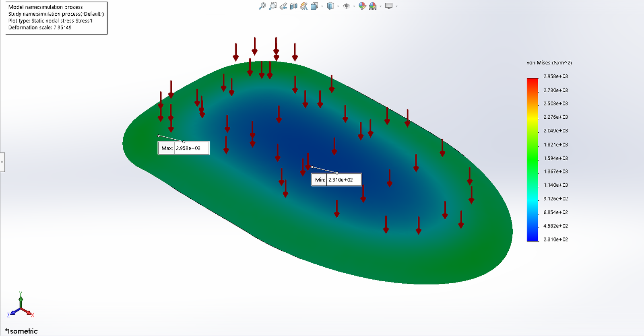Open the Dynamic Annotation Views icon

coord(304,6)
